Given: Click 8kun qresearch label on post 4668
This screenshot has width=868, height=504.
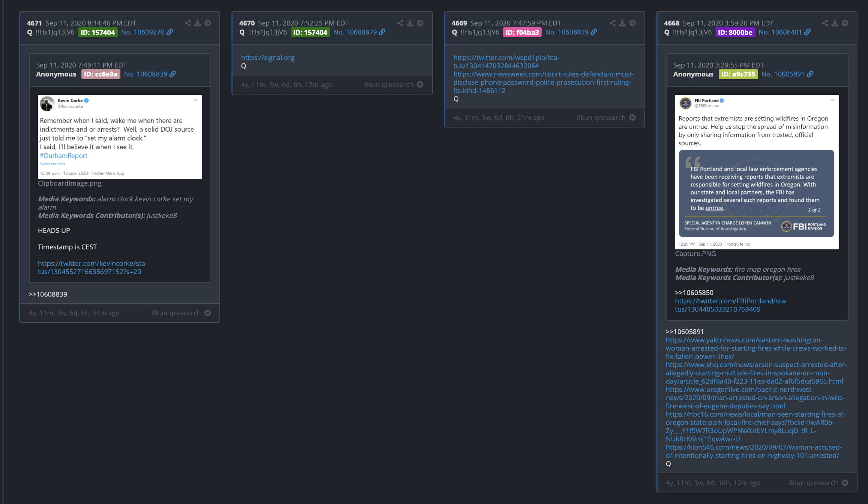Looking at the screenshot, I should tap(813, 483).
